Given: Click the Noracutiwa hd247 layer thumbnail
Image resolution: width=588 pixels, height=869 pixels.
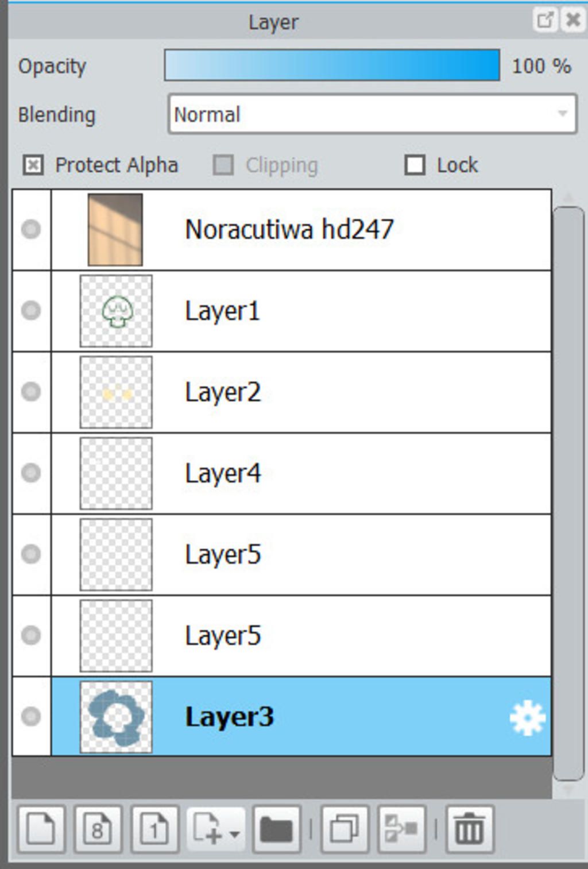Looking at the screenshot, I should pyautogui.click(x=115, y=230).
